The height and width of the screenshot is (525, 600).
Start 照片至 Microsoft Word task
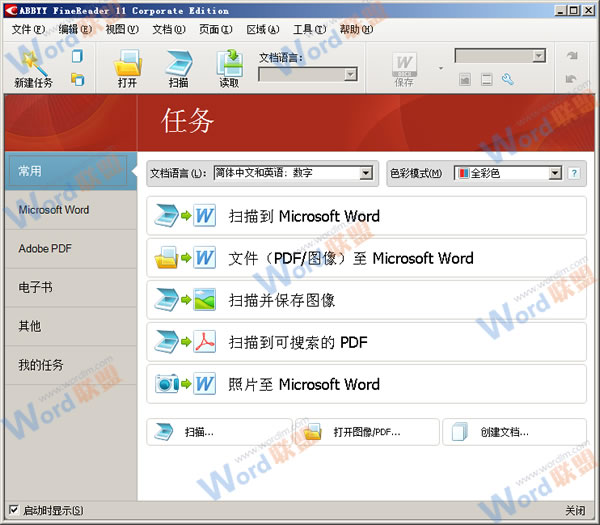pos(366,384)
